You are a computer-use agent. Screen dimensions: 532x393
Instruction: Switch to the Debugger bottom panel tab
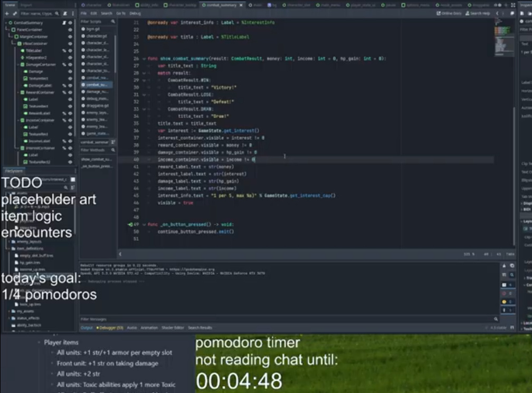[x=109, y=328]
